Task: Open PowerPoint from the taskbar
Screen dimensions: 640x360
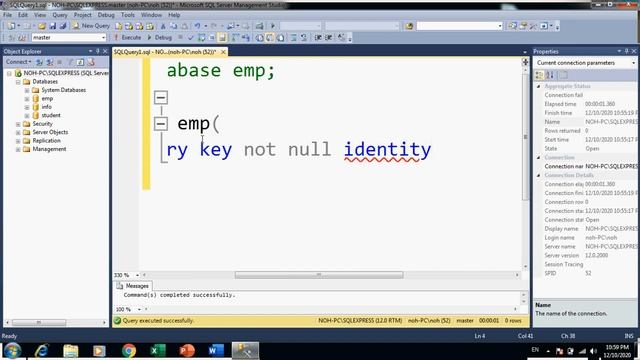Action: [x=187, y=351]
